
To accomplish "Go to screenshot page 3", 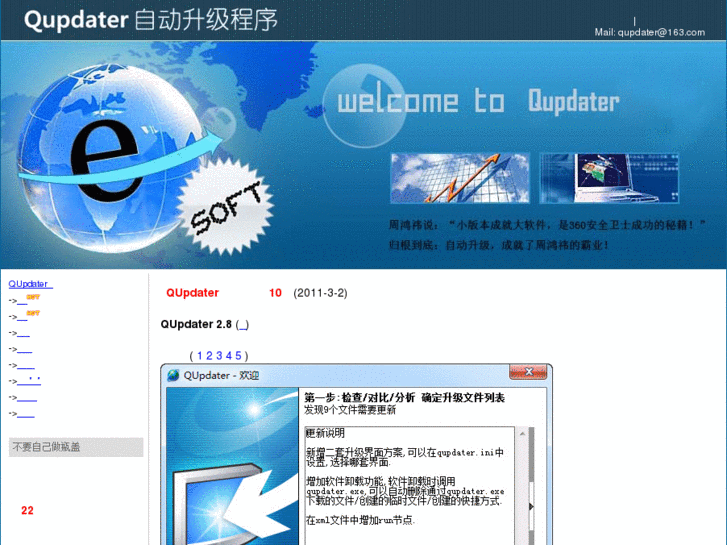I will [219, 356].
